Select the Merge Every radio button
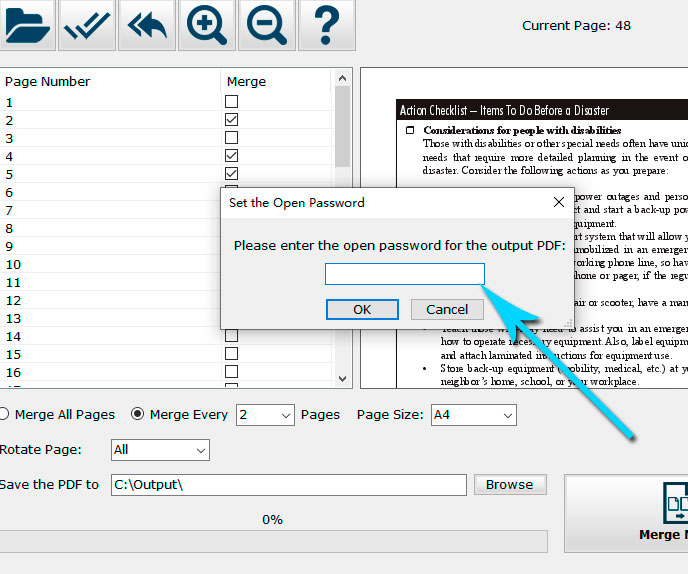This screenshot has width=688, height=574. click(138, 414)
